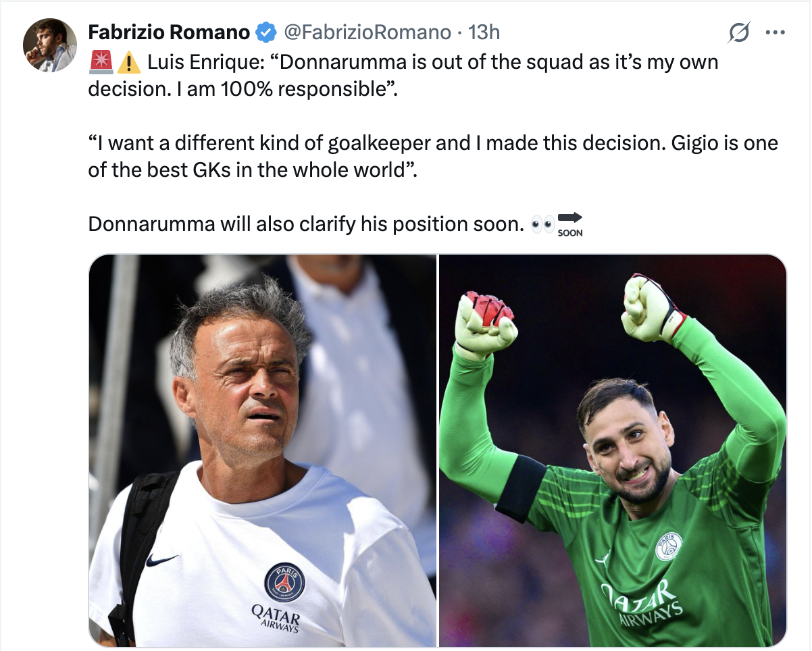Open the right photo of goalkeeper in green
Viewport: 812px width, 651px height.
613,450
